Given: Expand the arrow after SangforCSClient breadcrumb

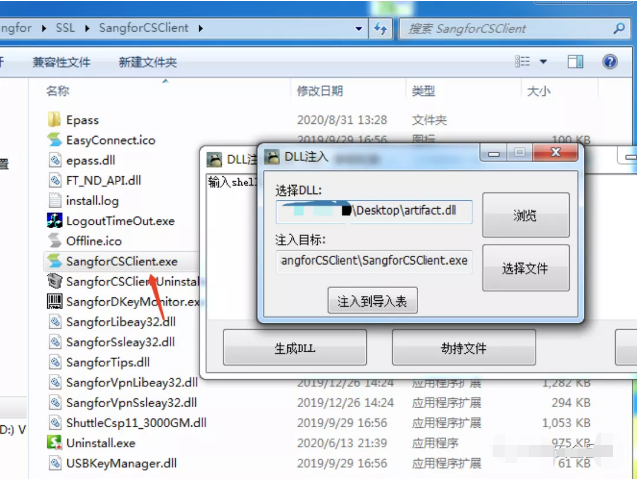Looking at the screenshot, I should point(201,29).
